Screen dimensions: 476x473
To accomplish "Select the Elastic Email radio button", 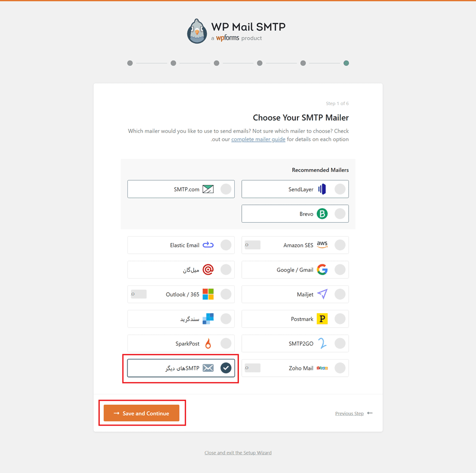I will coord(226,245).
